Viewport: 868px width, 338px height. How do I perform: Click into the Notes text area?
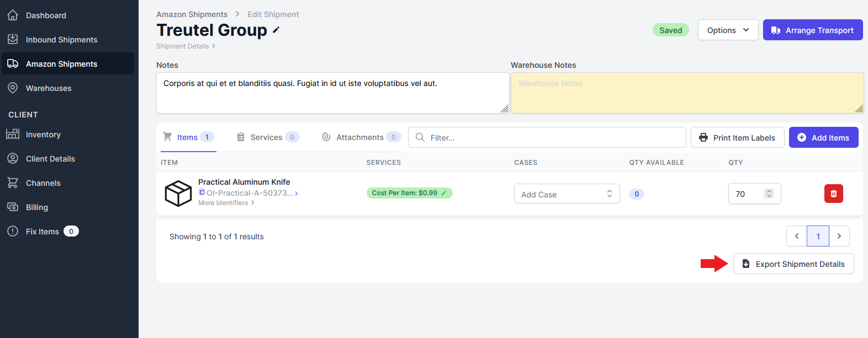[x=332, y=93]
